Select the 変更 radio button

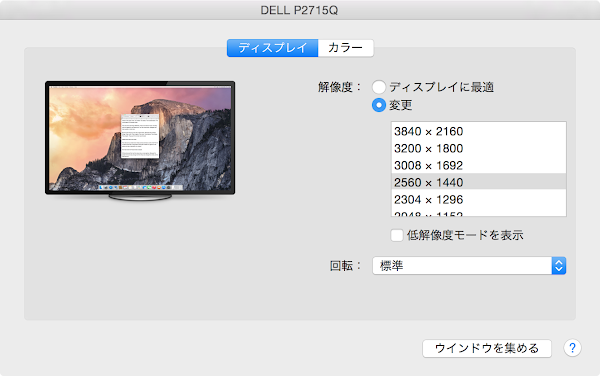coord(379,105)
